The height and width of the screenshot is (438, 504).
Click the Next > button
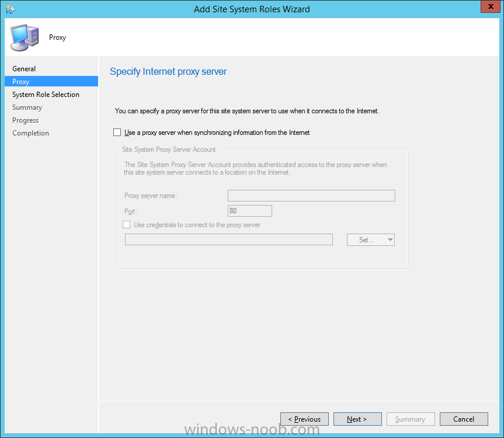pos(357,419)
